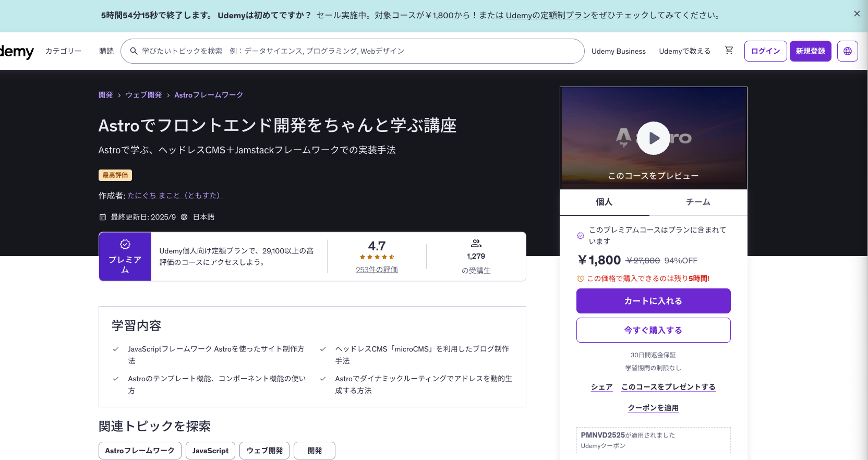
Task: Click the premium plan checkmark icon in sidebar
Action: point(581,236)
